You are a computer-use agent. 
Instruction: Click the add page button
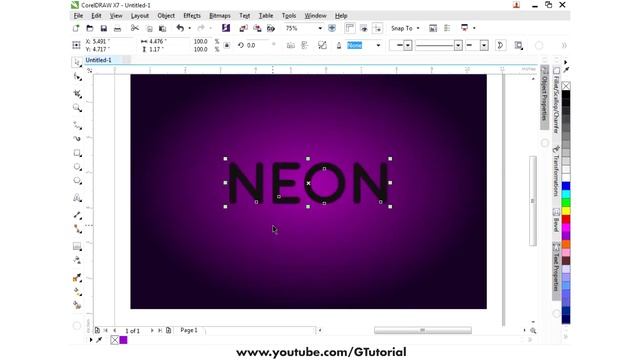click(x=169, y=330)
